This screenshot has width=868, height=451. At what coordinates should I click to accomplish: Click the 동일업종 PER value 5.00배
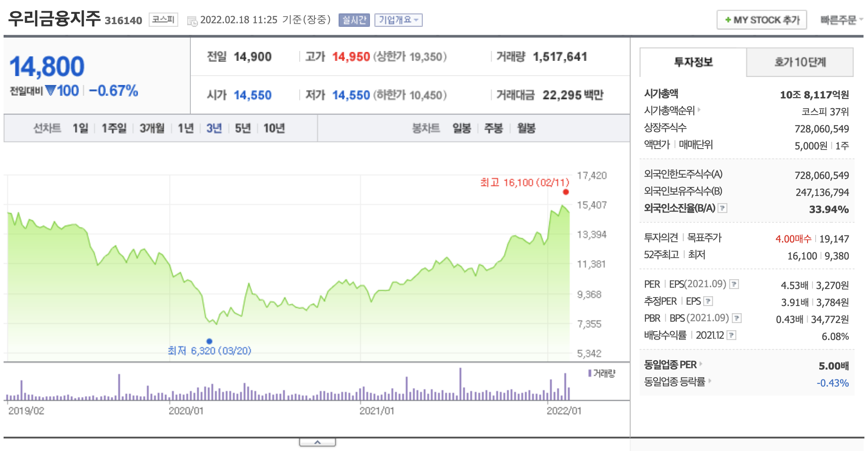[x=834, y=366]
